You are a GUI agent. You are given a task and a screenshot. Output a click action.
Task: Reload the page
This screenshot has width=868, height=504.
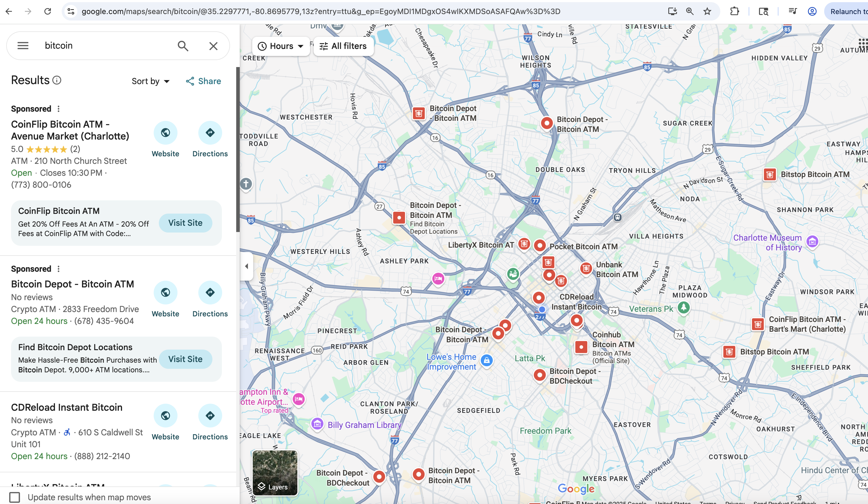(48, 11)
